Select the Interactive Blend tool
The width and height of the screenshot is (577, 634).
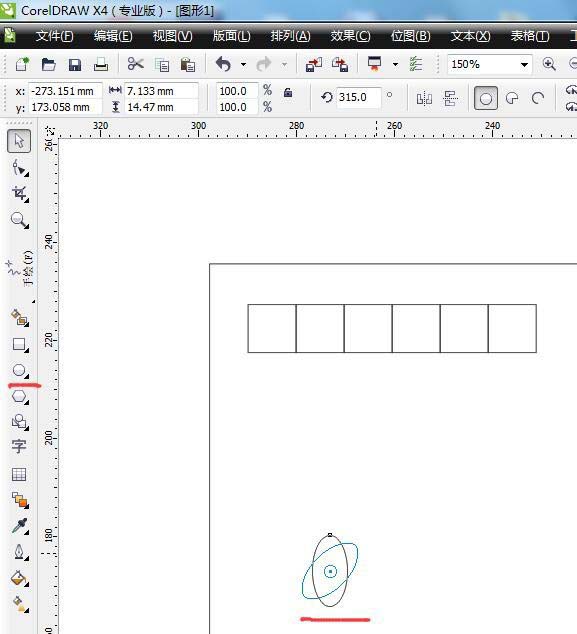tap(19, 500)
